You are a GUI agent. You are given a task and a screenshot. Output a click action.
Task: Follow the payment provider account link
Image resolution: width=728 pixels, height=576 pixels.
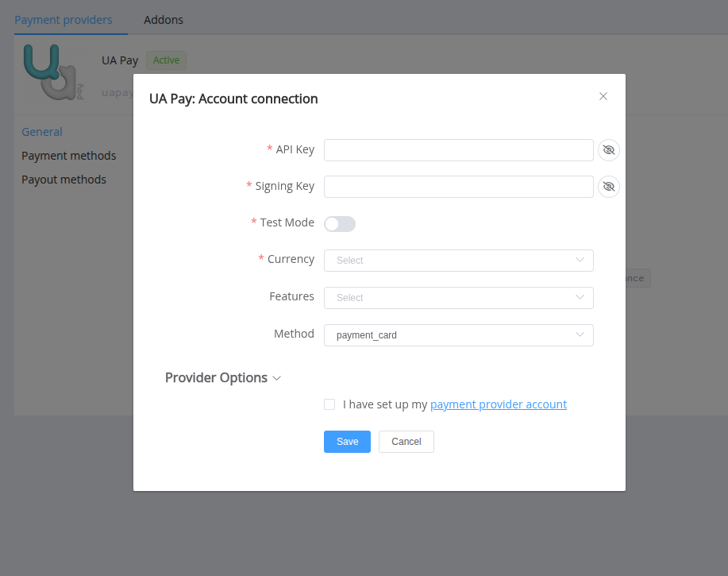click(499, 404)
